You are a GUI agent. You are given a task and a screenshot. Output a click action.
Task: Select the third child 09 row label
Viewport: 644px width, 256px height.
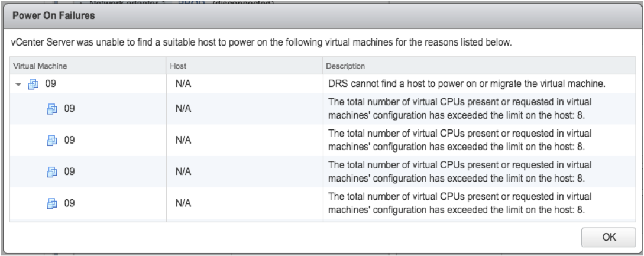point(69,171)
